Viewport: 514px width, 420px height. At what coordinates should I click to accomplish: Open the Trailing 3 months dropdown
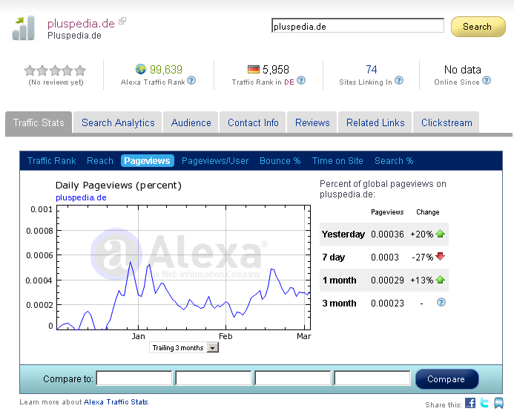[184, 347]
